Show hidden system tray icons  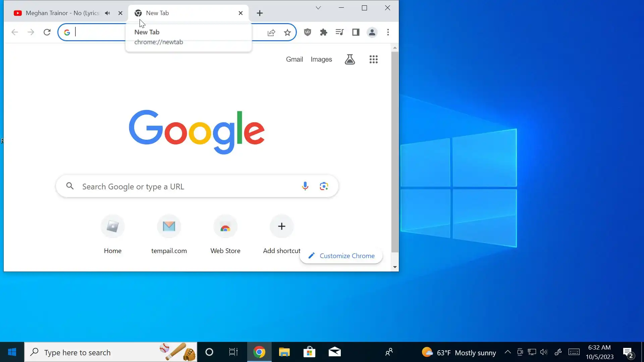point(507,352)
